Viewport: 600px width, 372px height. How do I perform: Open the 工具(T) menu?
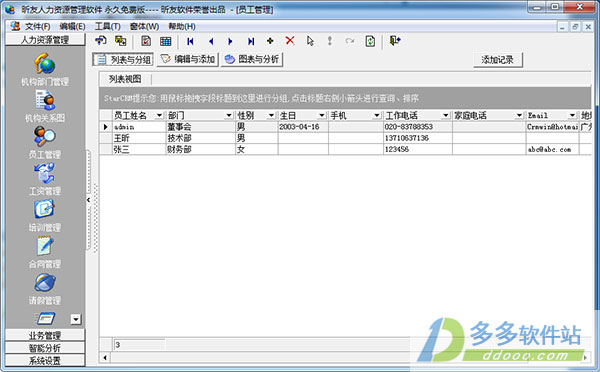click(x=108, y=26)
